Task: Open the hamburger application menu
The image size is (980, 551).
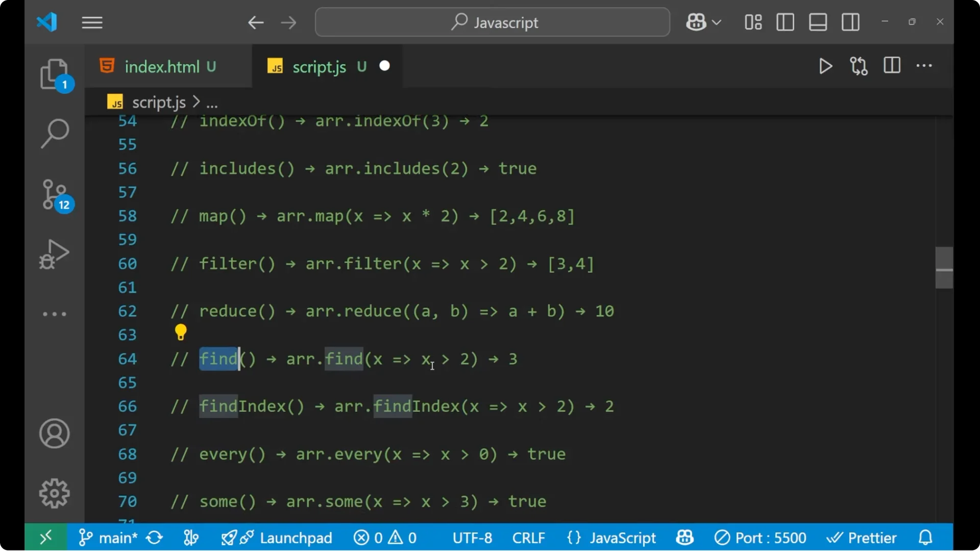Action: pyautogui.click(x=92, y=22)
